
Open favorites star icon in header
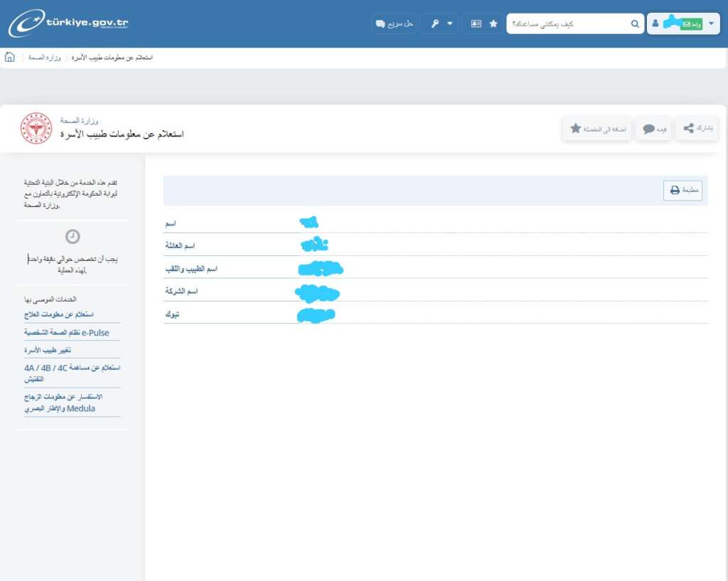pos(493,23)
